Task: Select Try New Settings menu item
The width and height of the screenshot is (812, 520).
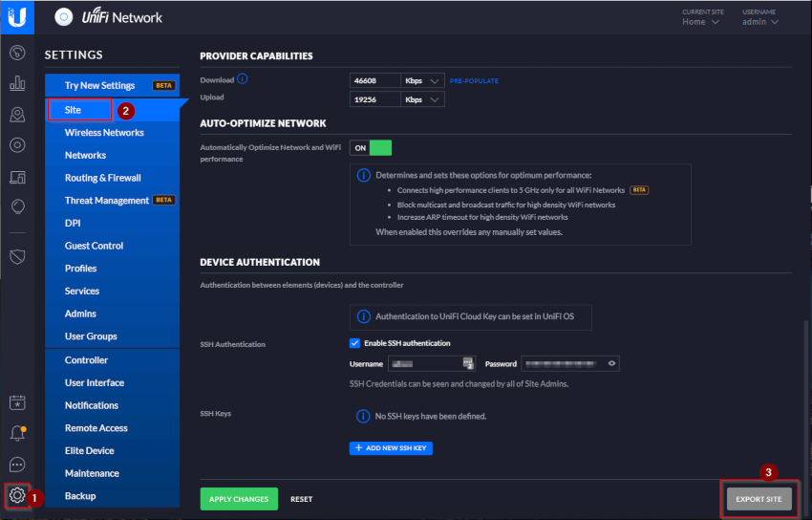Action: (113, 85)
